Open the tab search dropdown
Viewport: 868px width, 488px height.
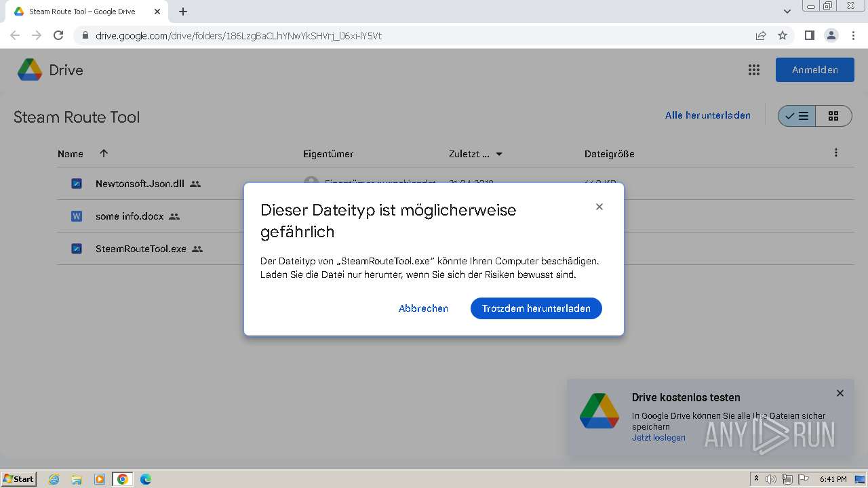click(787, 12)
